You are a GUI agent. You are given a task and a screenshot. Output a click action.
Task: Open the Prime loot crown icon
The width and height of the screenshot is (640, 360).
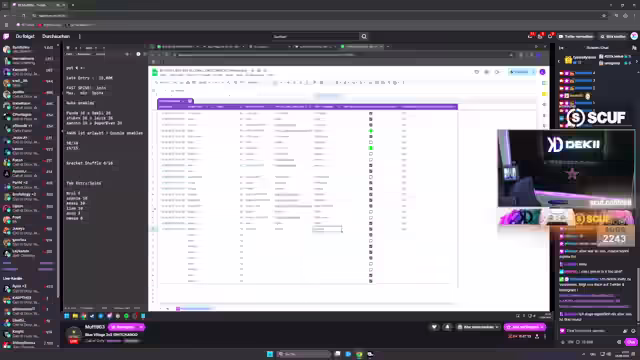tap(530, 36)
